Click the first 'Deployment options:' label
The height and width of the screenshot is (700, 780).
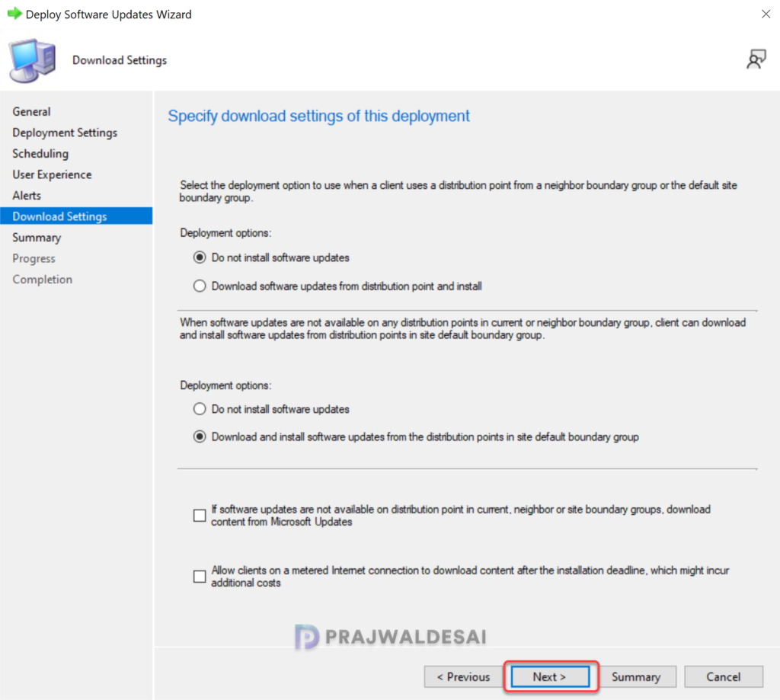pyautogui.click(x=225, y=233)
